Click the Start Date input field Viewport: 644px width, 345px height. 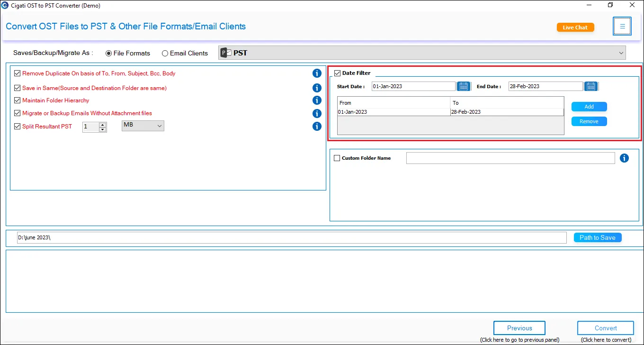click(x=413, y=86)
